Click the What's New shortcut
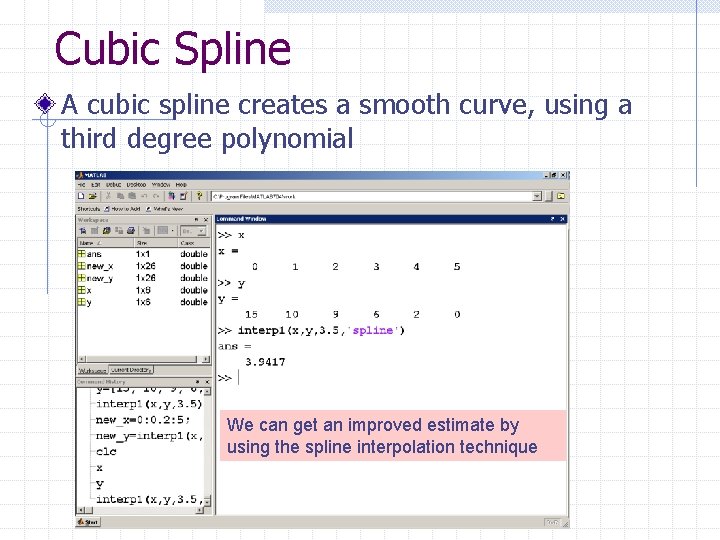720x540 pixels. coord(164,209)
